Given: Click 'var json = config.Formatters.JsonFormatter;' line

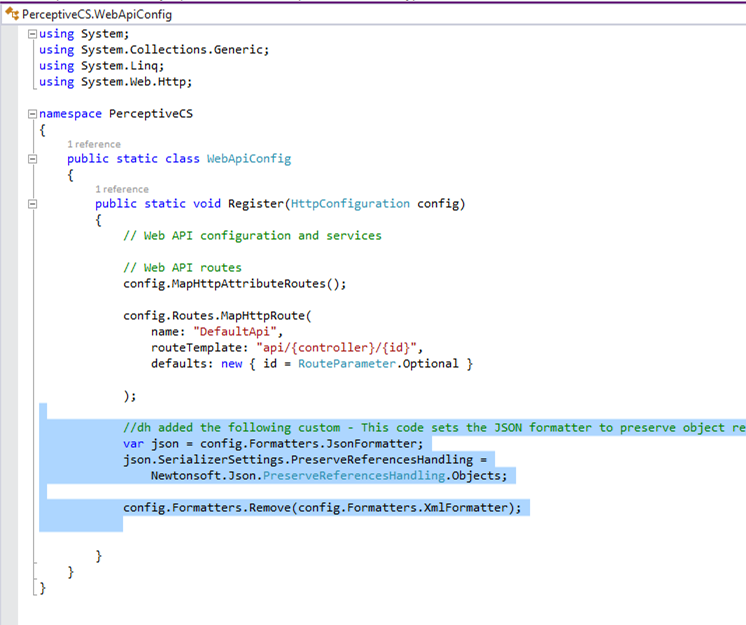Looking at the screenshot, I should point(273,444).
